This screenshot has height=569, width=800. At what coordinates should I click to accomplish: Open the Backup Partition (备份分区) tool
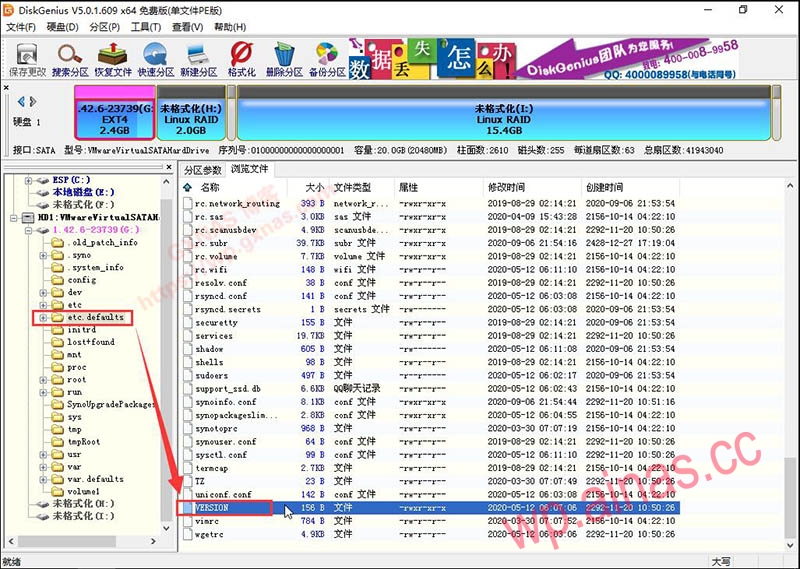[327, 60]
